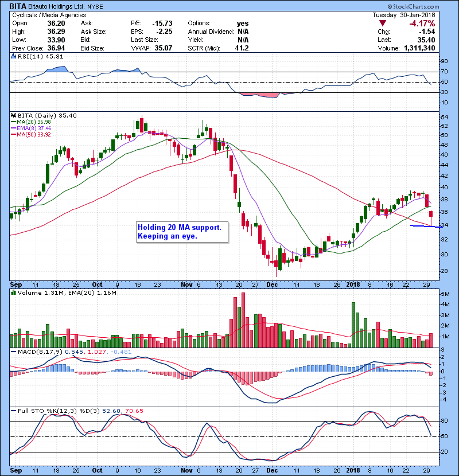Click the BITA (Daily) 35.40 chart label
459x476 pixels.
point(47,116)
